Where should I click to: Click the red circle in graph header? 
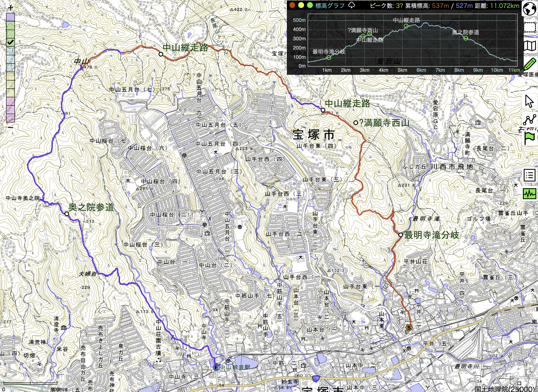point(292,5)
